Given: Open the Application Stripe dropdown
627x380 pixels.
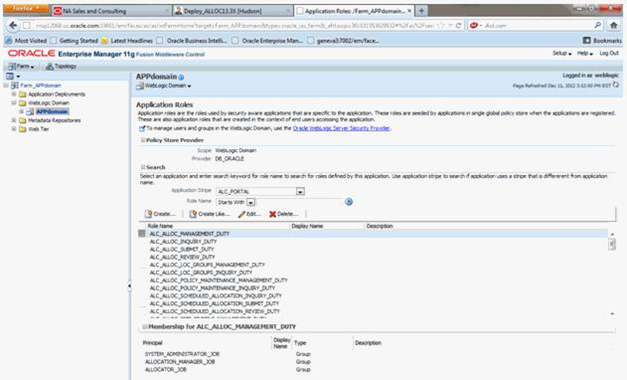Looking at the screenshot, I should click(300, 192).
